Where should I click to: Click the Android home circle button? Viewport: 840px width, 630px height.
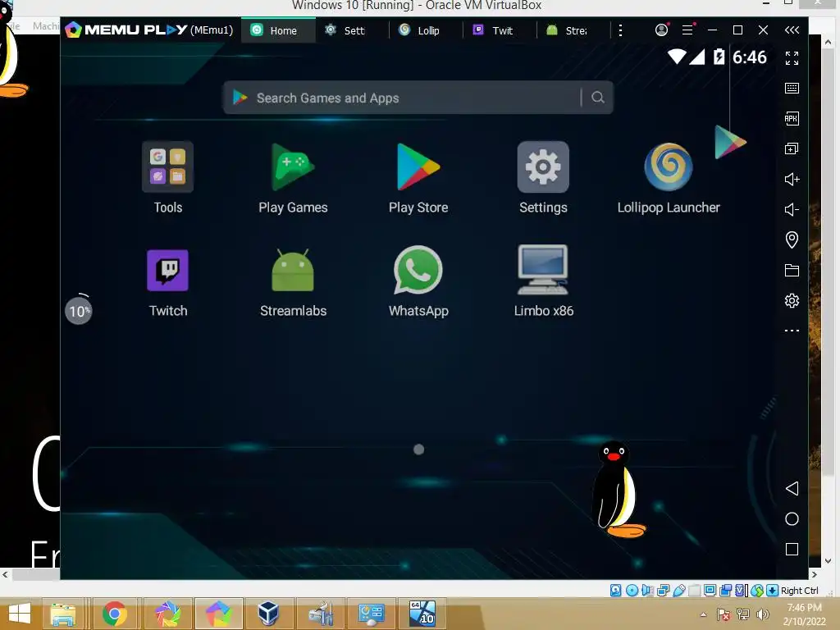click(792, 518)
